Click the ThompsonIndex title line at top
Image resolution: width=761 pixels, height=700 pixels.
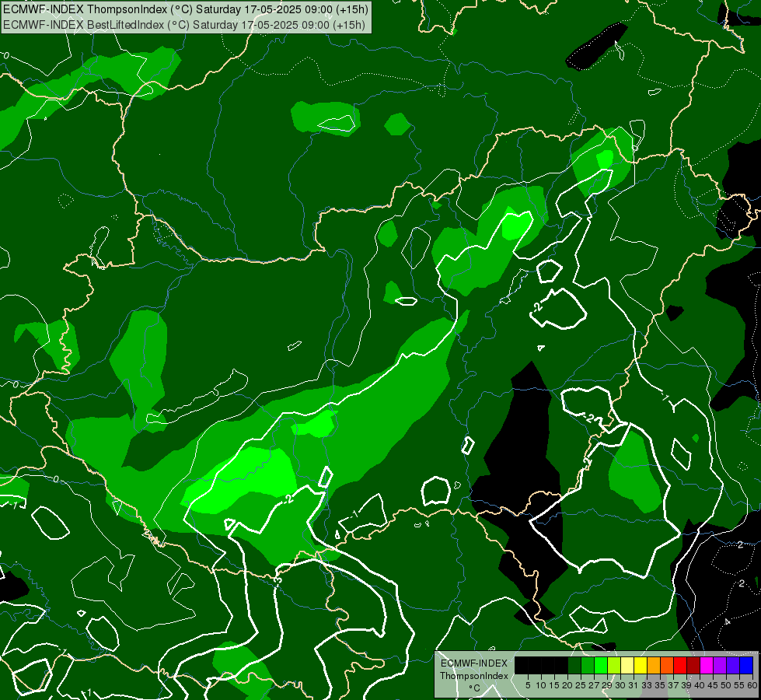pos(186,9)
